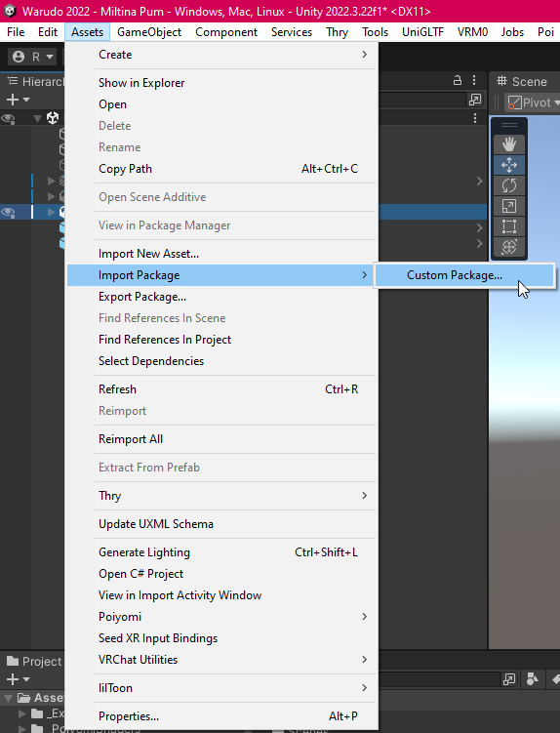Viewport: 560px width, 733px height.
Task: Open scene options three-dot menu in Hierarchy
Action: 475,118
